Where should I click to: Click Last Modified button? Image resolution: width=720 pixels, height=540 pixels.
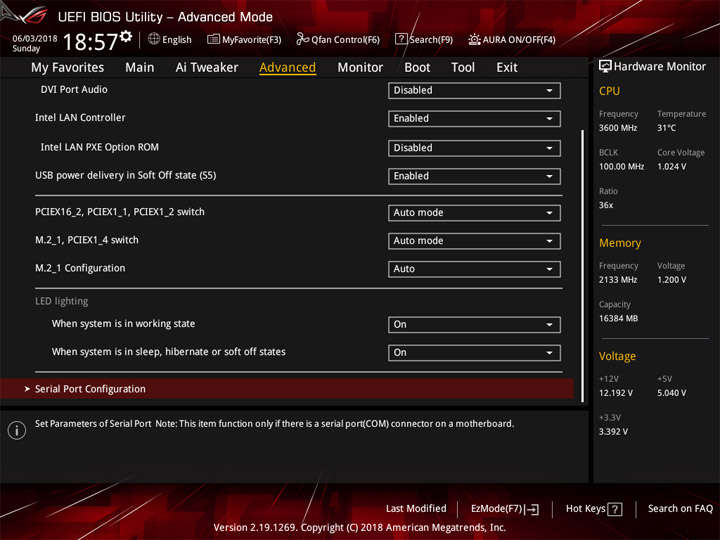point(416,509)
